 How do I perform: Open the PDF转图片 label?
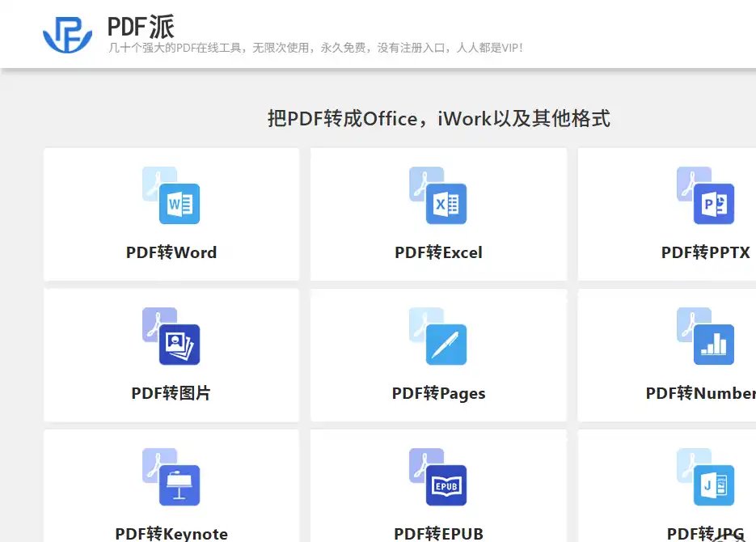tap(171, 393)
